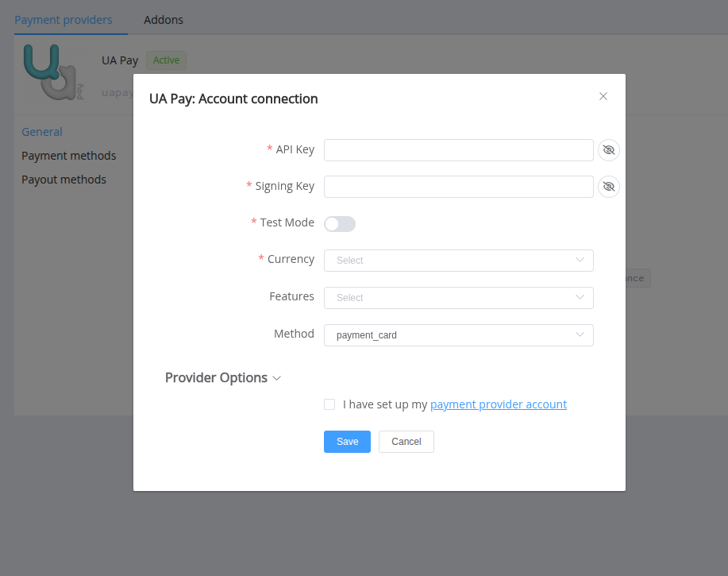Reveal the Signing Key with eye icon

[608, 187]
